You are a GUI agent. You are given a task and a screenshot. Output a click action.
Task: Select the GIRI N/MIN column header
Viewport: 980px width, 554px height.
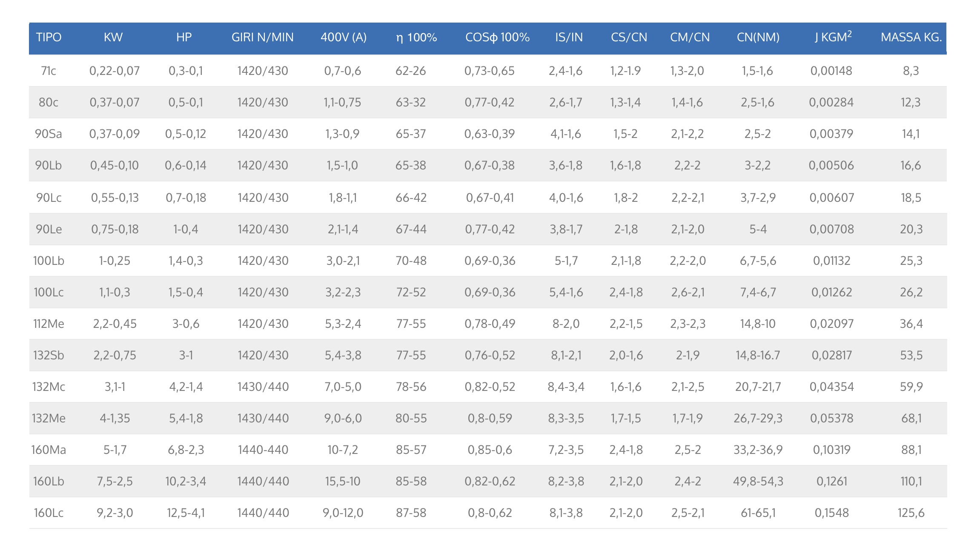click(262, 37)
